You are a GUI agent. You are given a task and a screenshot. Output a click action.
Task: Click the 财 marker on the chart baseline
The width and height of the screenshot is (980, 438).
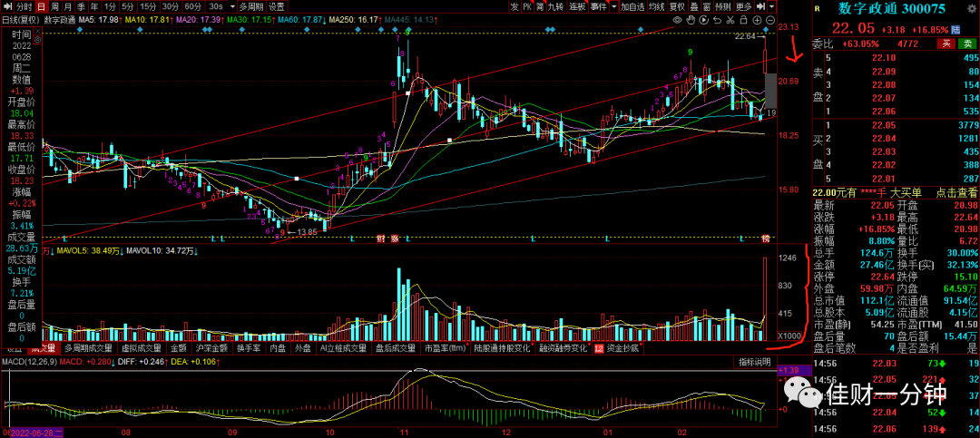click(x=380, y=238)
